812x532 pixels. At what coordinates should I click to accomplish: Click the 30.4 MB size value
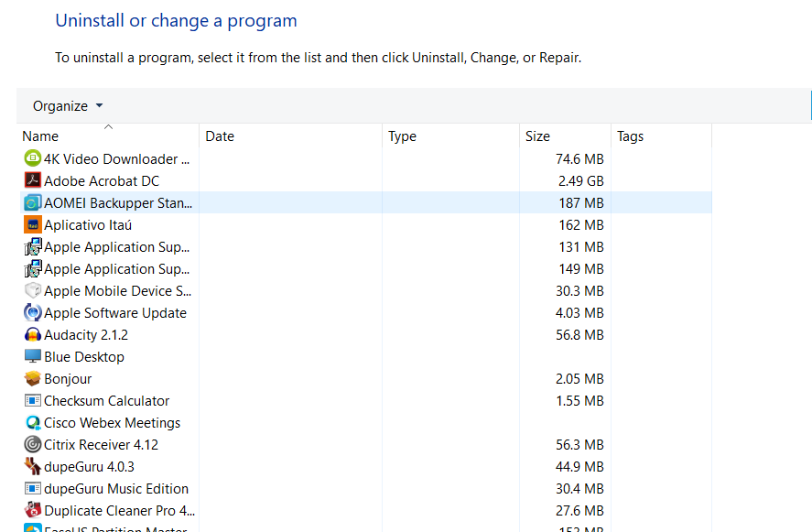click(579, 489)
